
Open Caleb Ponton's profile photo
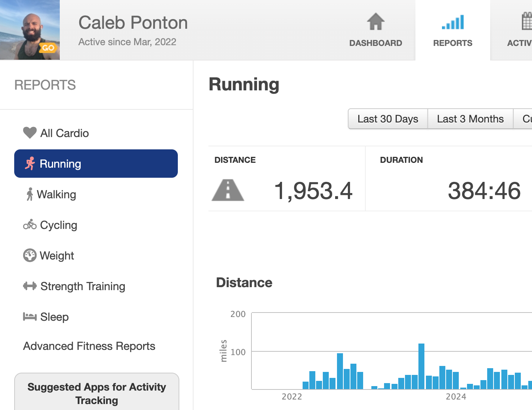(x=30, y=30)
